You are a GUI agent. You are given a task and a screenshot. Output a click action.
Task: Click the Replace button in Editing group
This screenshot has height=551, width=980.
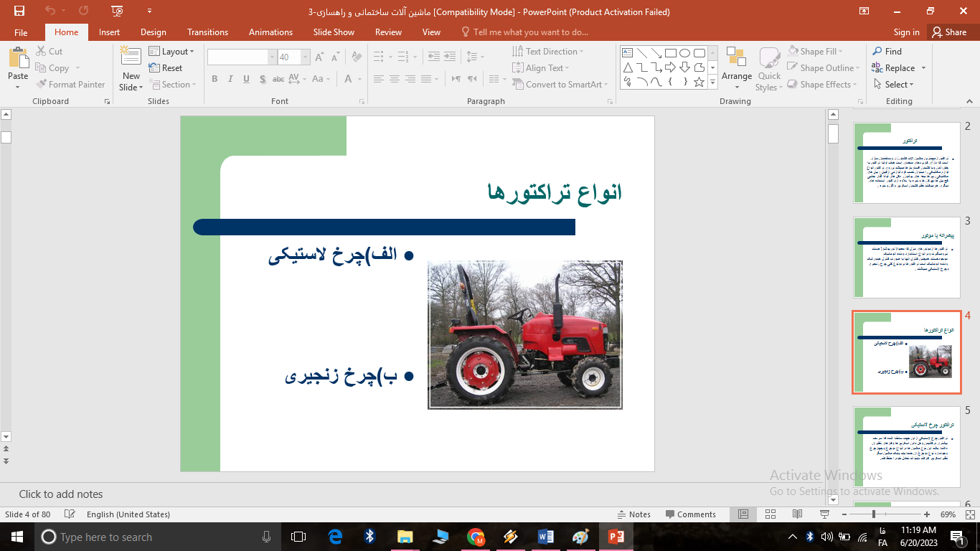click(x=898, y=67)
